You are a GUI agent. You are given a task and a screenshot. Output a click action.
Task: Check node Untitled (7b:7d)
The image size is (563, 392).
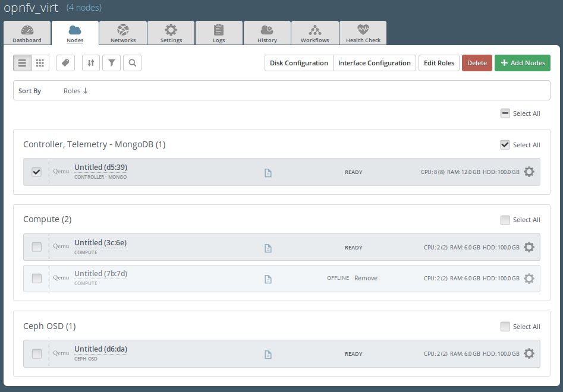click(x=37, y=279)
